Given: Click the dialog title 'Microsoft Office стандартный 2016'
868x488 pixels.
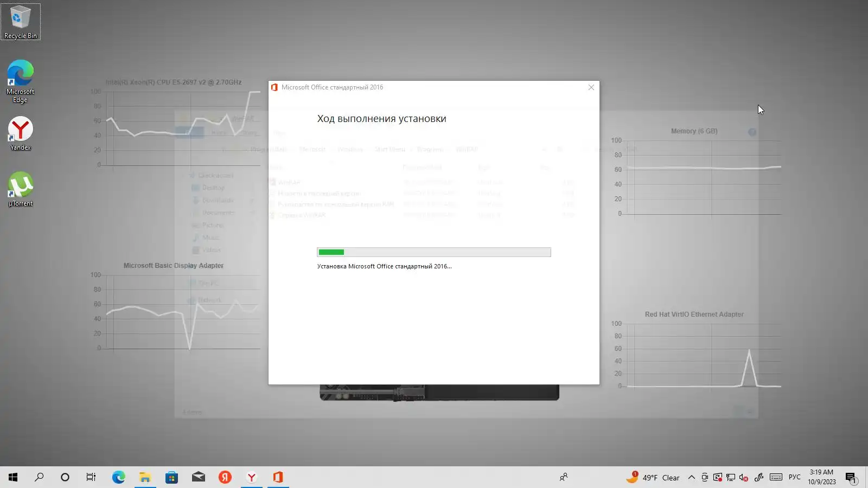Looking at the screenshot, I should click(x=332, y=87).
